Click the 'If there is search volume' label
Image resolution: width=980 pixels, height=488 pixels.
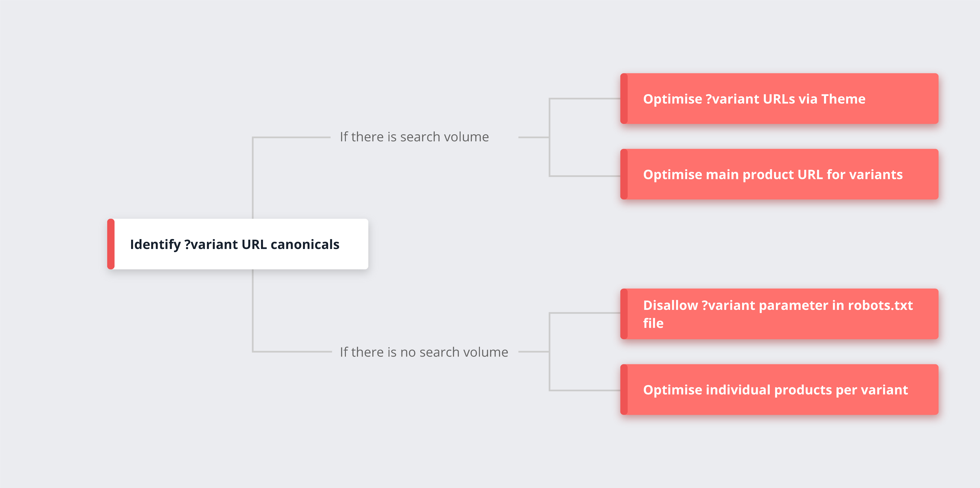[x=414, y=137]
